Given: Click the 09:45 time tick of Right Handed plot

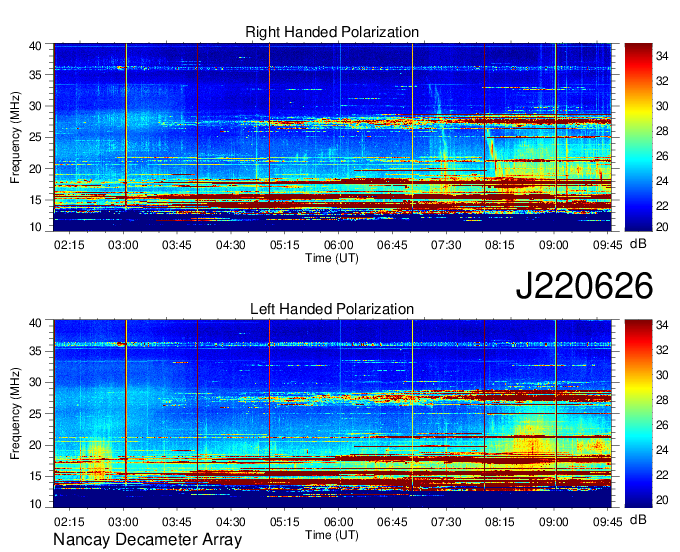Looking at the screenshot, I should [608, 245].
